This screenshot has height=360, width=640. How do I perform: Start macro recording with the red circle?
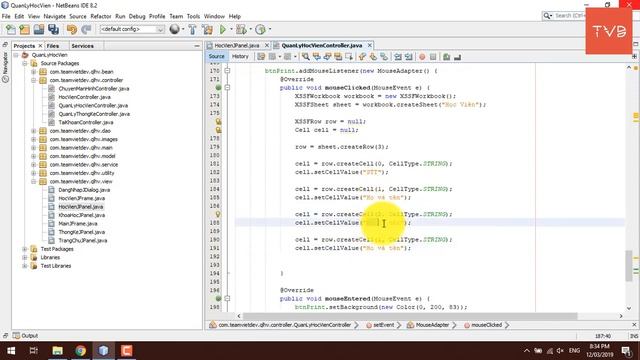click(422, 57)
